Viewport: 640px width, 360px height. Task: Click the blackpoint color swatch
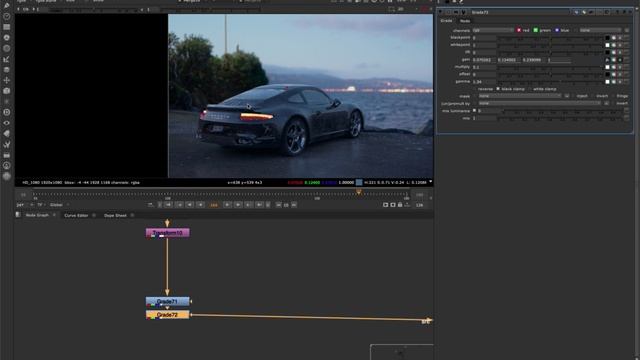607,38
